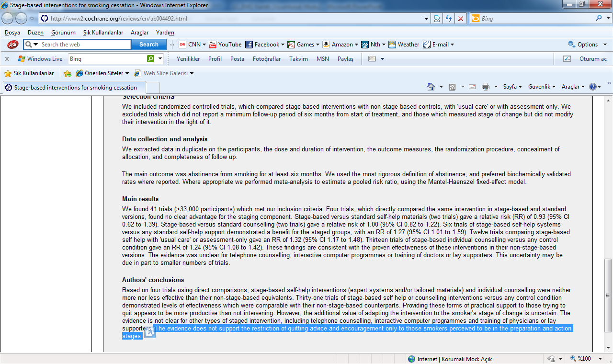This screenshot has height=364, width=613.
Task: Stop page loading with the red X
Action: coord(460,18)
